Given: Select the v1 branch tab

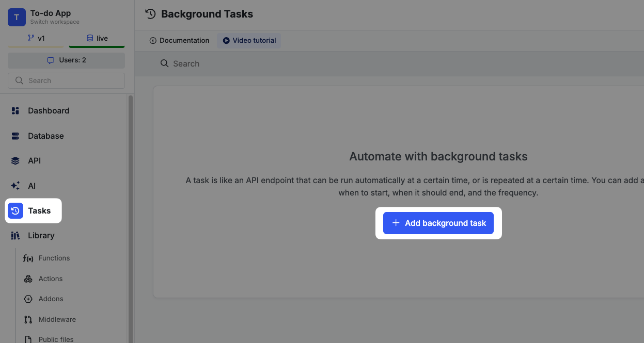Looking at the screenshot, I should pyautogui.click(x=36, y=38).
